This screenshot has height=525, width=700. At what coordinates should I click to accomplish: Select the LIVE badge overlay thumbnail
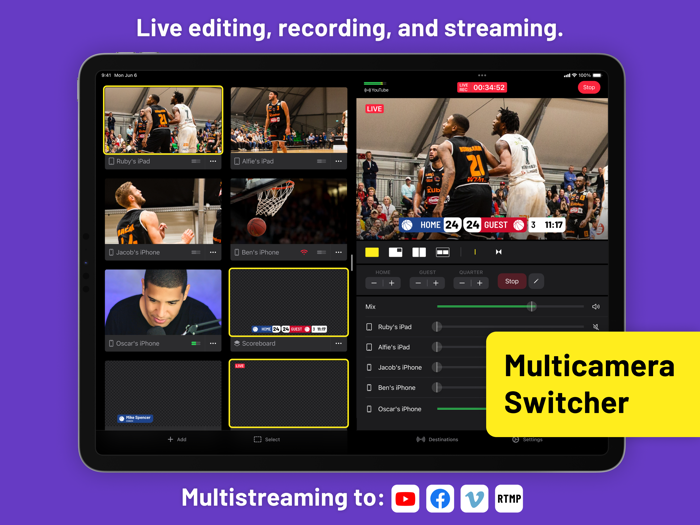pyautogui.click(x=289, y=393)
